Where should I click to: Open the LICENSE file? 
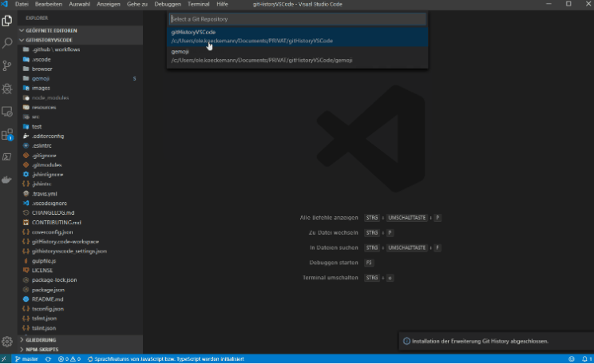pos(81,271)
